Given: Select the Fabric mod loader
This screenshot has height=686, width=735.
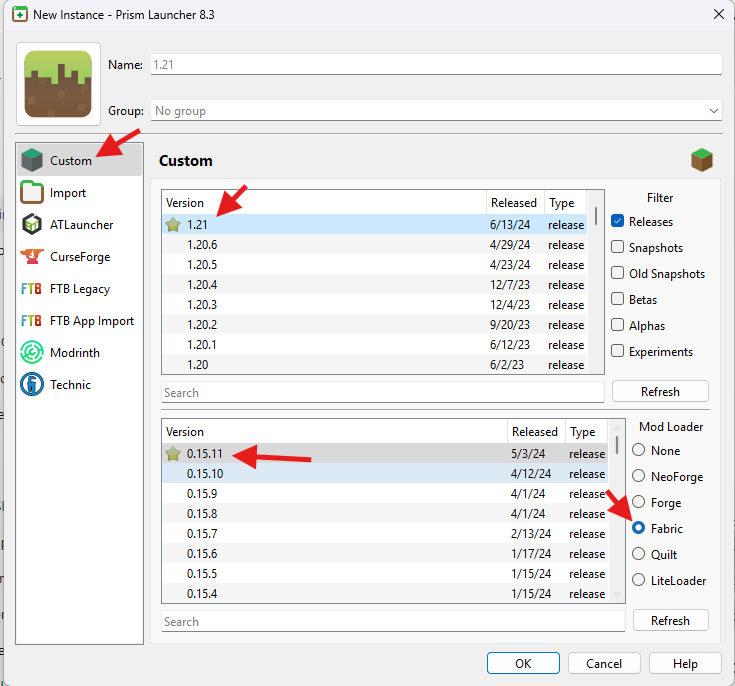Looking at the screenshot, I should coord(638,528).
